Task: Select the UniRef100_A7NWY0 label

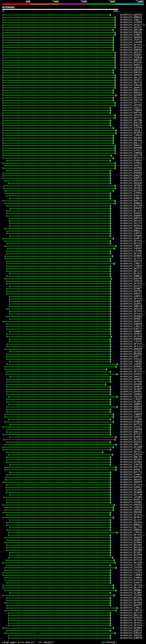Action: tap(131, 35)
